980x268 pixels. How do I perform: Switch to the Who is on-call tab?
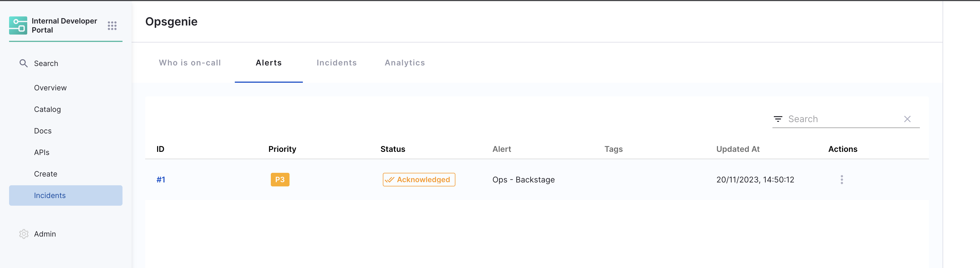[189, 63]
